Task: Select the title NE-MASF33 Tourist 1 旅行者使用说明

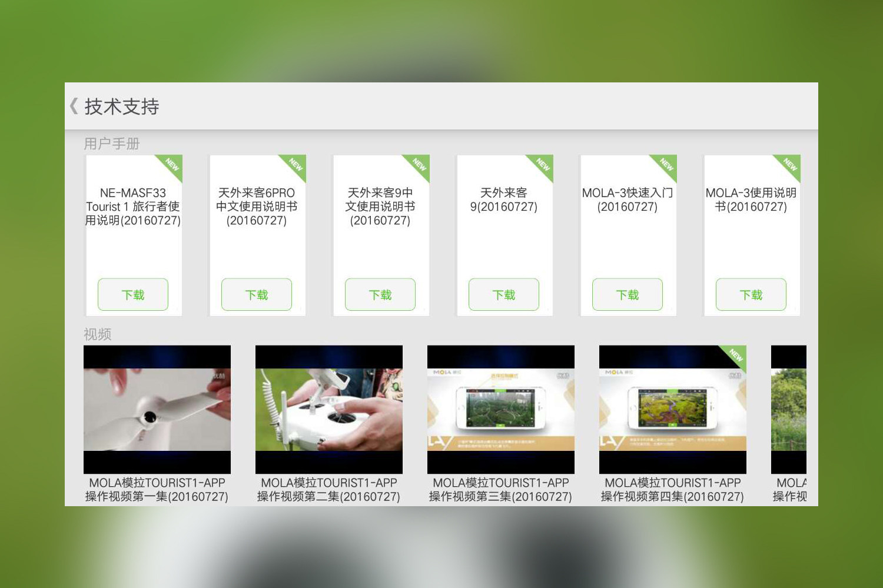Action: pyautogui.click(x=133, y=207)
